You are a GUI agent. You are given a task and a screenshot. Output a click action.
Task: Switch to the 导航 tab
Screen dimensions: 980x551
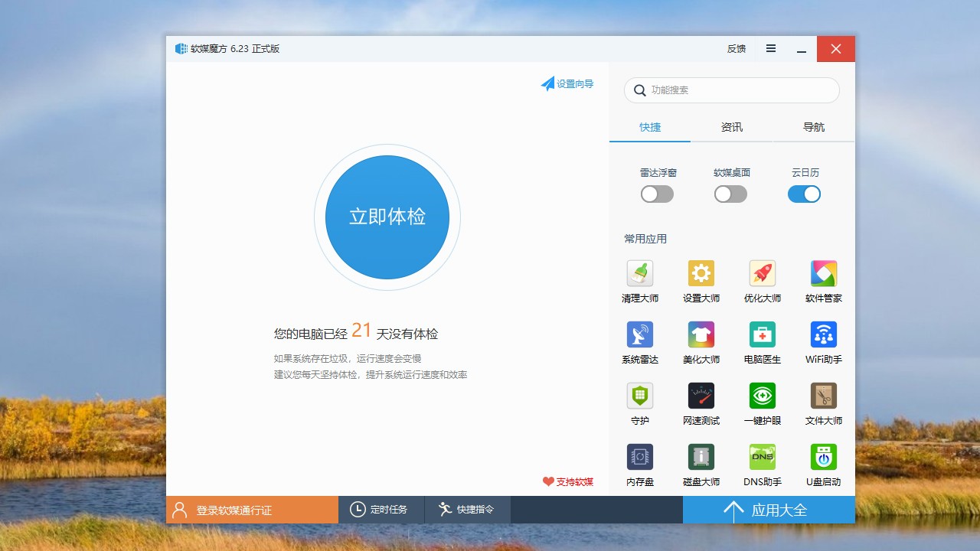tap(814, 127)
